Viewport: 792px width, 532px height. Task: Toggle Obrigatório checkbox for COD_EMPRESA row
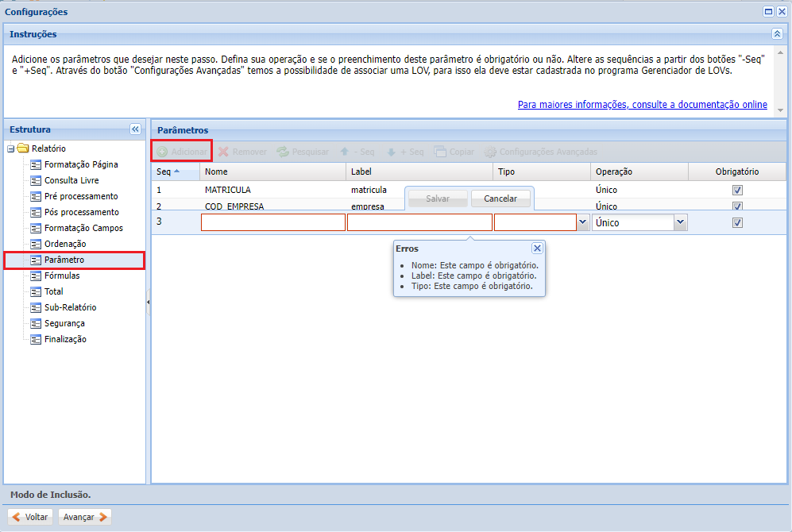tap(737, 206)
